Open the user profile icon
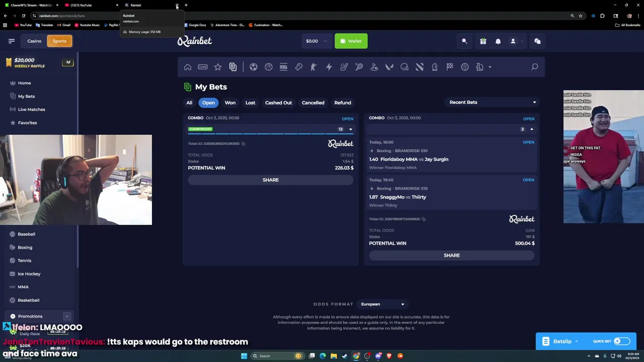 (513, 41)
